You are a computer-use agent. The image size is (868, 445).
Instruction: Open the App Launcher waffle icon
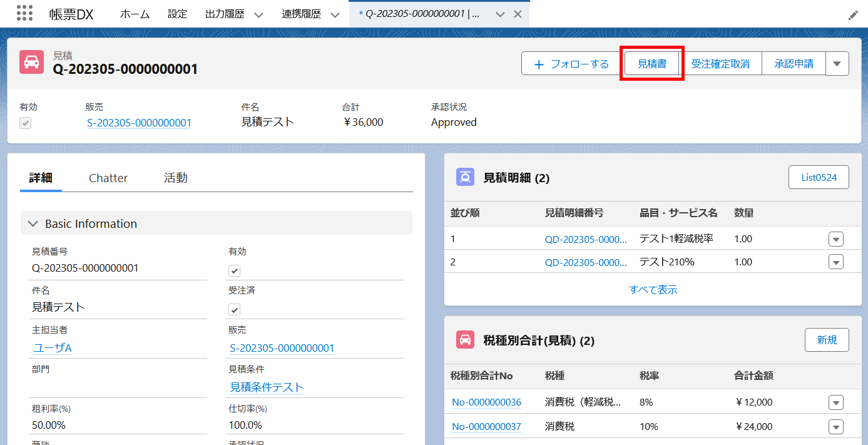pyautogui.click(x=24, y=14)
